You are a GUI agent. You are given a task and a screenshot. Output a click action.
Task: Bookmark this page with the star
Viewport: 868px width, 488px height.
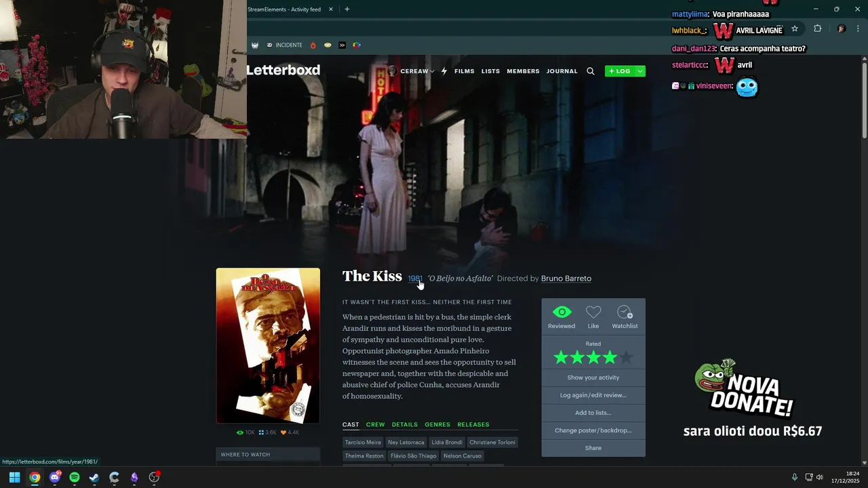point(795,28)
